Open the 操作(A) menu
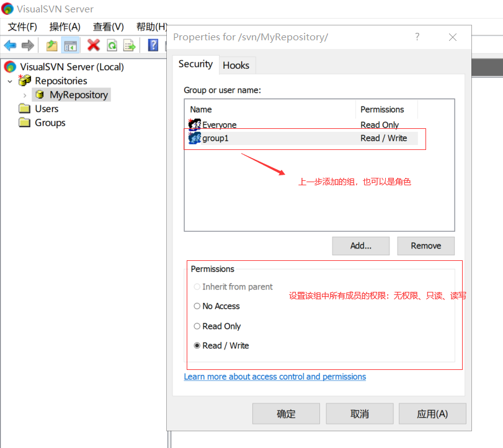503x448 pixels. pos(65,27)
